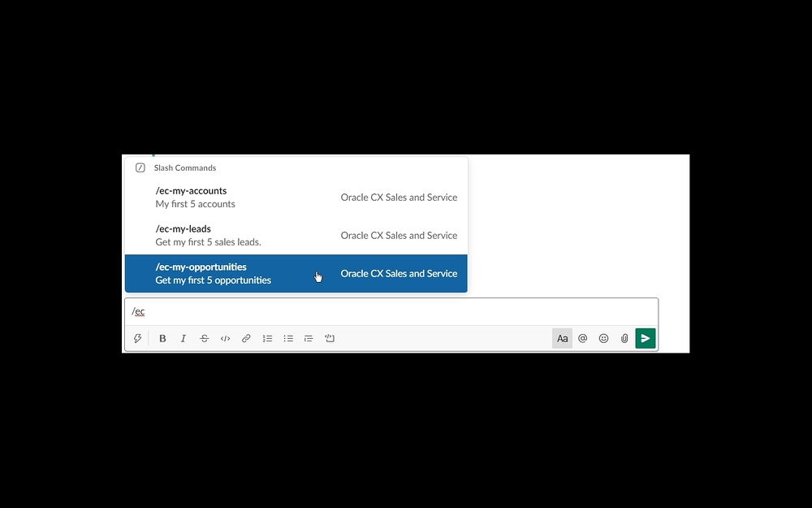Image resolution: width=812 pixels, height=508 pixels.
Task: Click 'Oracle CX Sales and Service' beside /ec-my-leads
Action: (x=399, y=236)
